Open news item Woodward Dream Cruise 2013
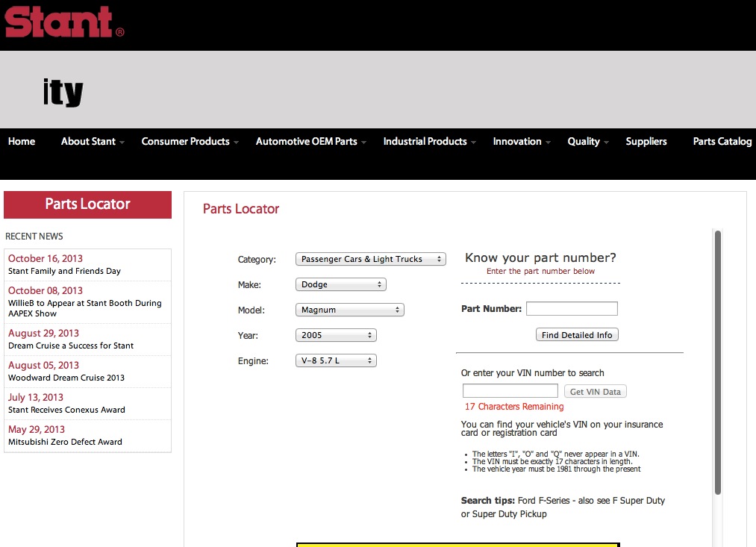The width and height of the screenshot is (756, 547). [x=66, y=378]
